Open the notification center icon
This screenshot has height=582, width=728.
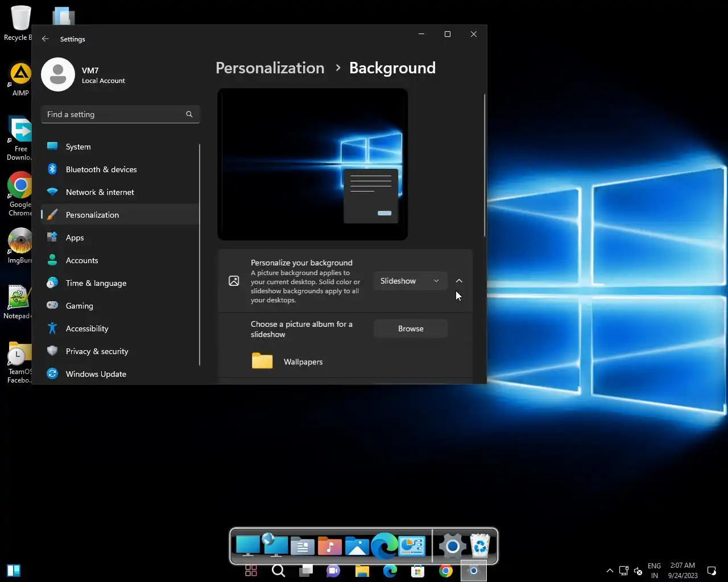click(711, 571)
